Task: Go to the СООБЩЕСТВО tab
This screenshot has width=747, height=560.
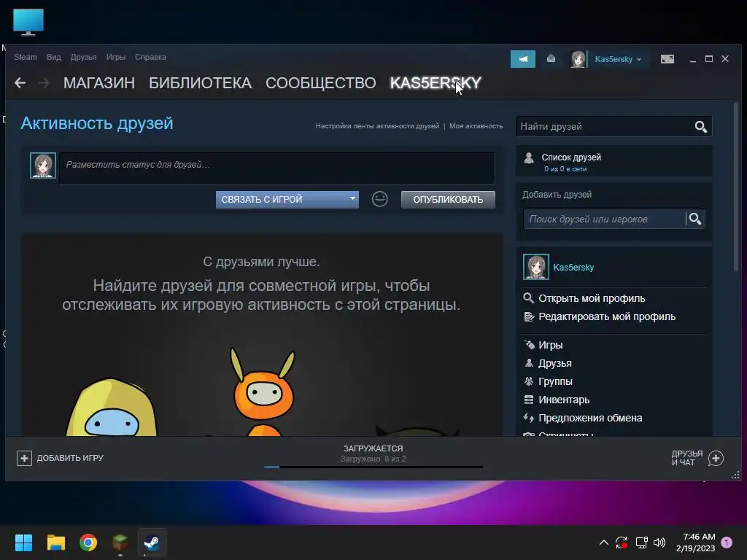Action: pyautogui.click(x=321, y=83)
